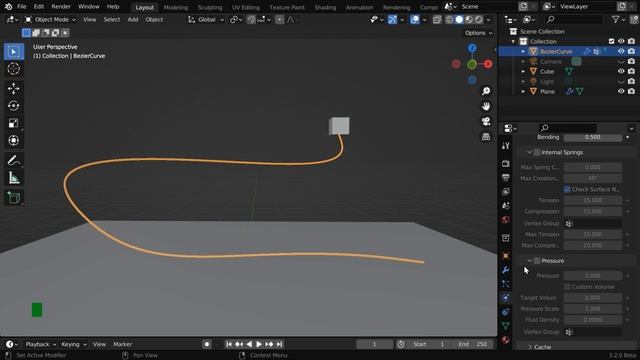Jump to the last frame

279,344
